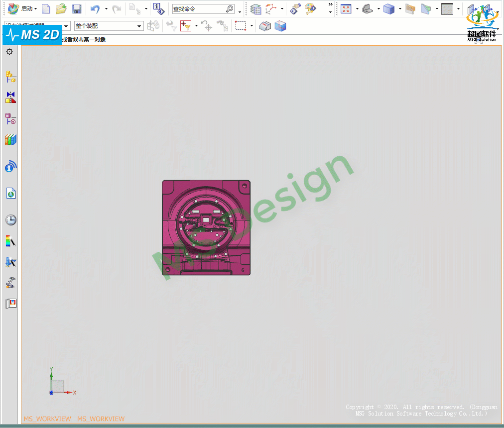Click the grey curved-surface red-line icon

[x=265, y=26]
